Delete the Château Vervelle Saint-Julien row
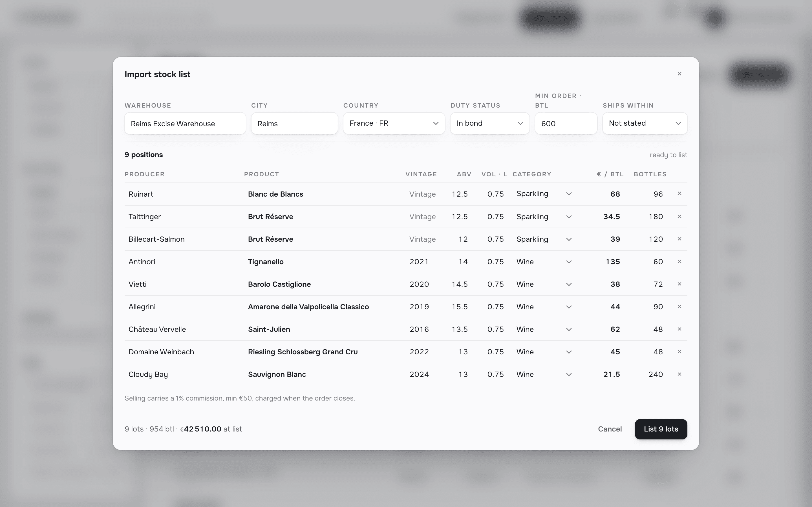The image size is (812, 507). click(679, 329)
